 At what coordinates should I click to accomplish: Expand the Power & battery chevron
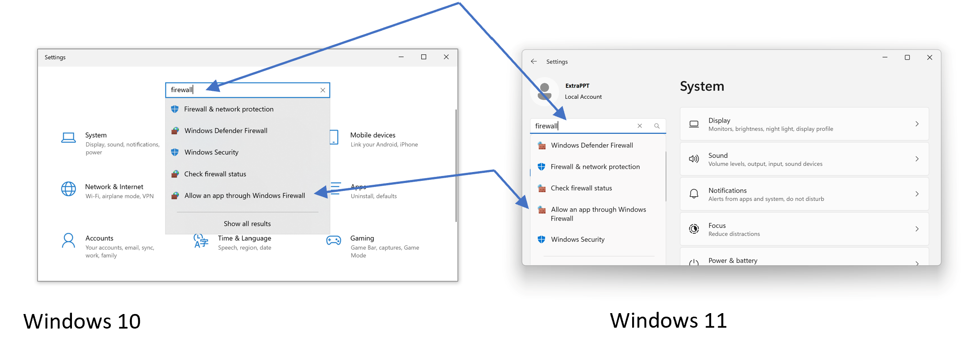[917, 263]
